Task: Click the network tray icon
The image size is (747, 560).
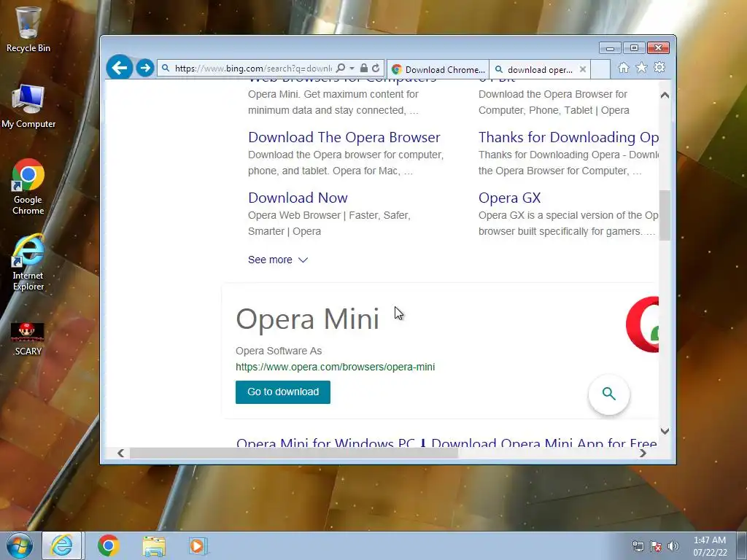Action: coord(638,546)
